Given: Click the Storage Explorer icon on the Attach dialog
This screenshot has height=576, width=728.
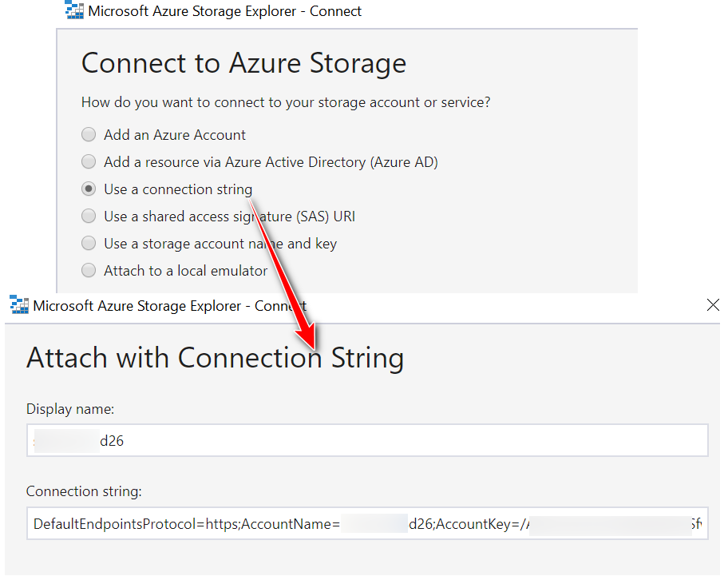Looking at the screenshot, I should 17,304.
